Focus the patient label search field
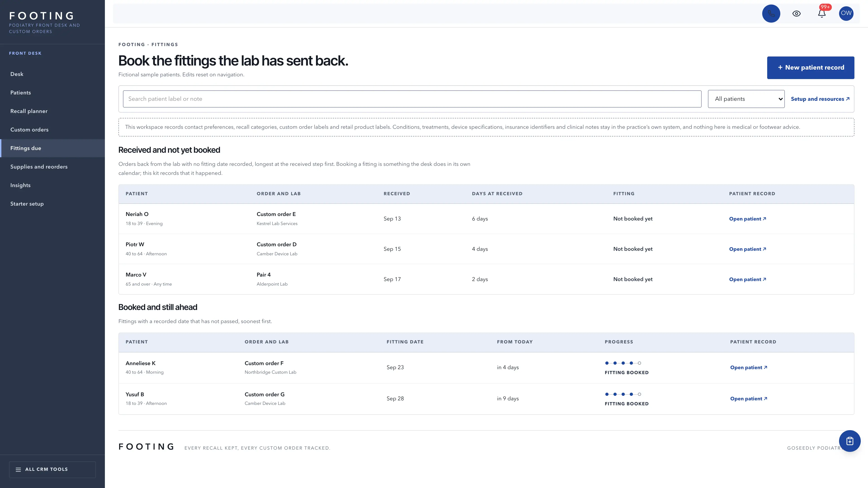Screen dimensions: 868x488 click(x=412, y=99)
